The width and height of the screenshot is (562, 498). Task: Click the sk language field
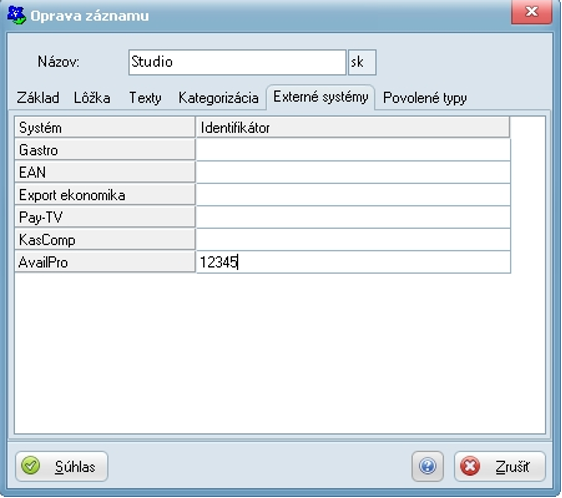(362, 62)
